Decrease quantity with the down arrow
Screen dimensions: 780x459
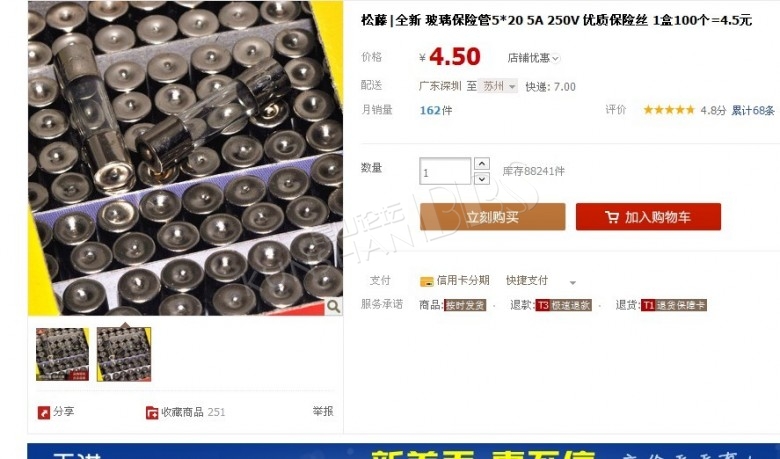coord(482,179)
